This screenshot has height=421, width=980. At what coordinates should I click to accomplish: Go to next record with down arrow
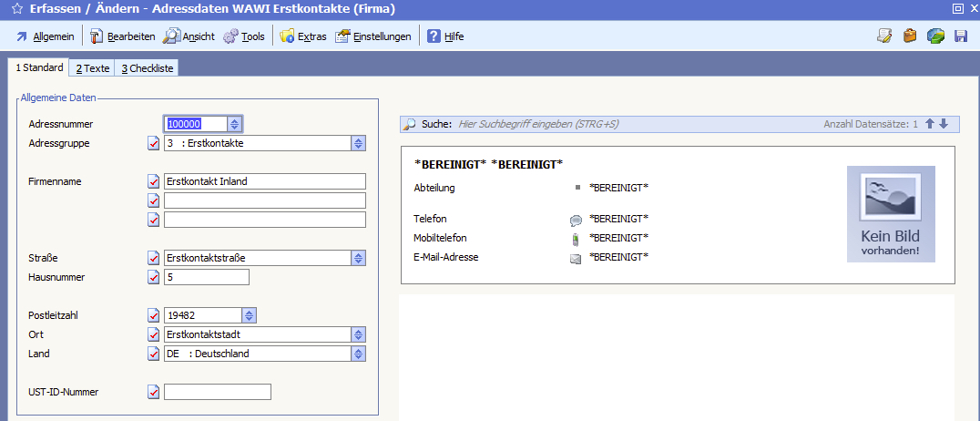[944, 124]
